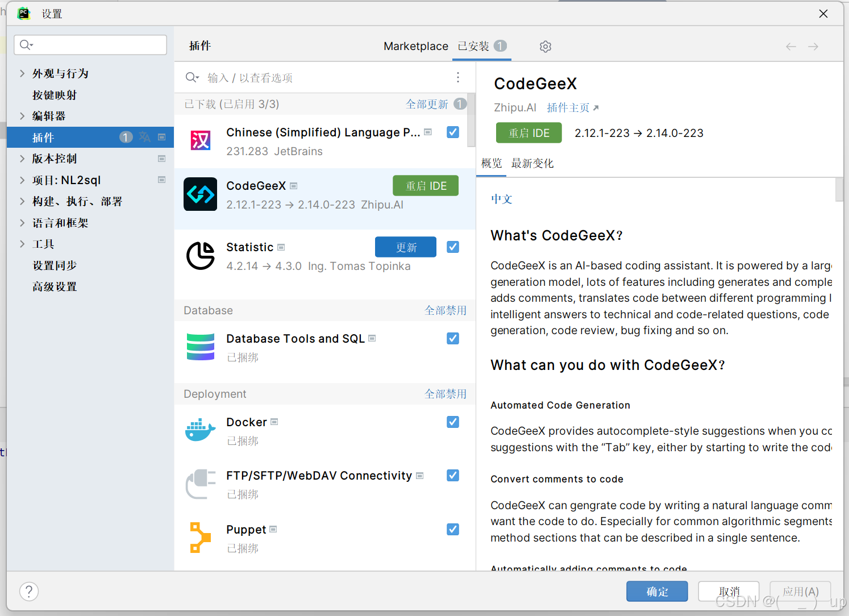Select 设置同步 in settings tree

click(55, 265)
